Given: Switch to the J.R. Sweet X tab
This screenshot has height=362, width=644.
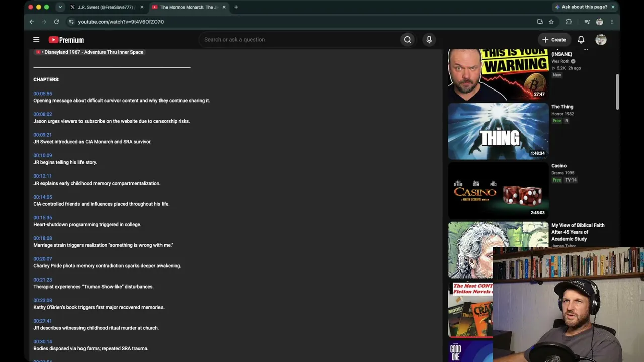Looking at the screenshot, I should 107,7.
